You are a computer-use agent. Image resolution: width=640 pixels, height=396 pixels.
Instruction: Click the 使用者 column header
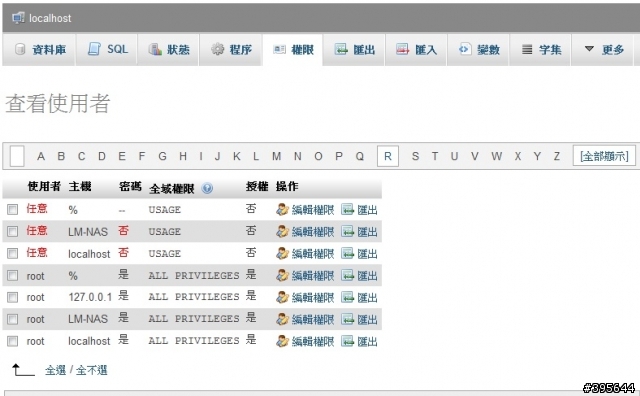44,187
